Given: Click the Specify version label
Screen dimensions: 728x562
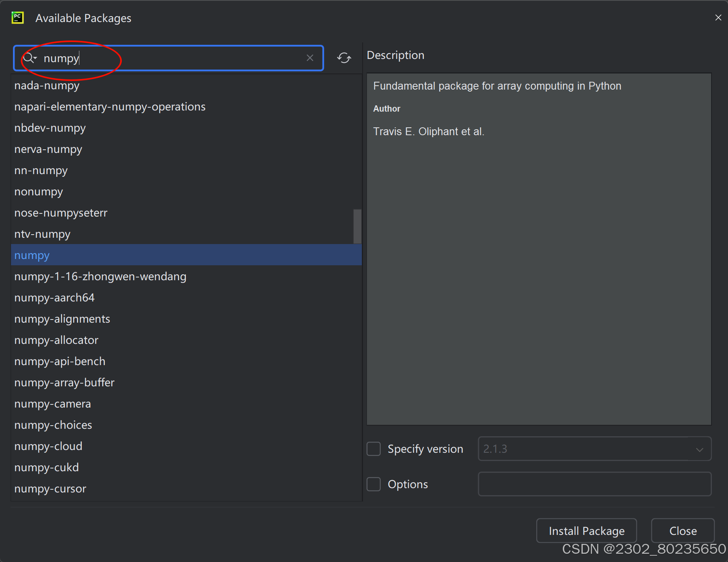Looking at the screenshot, I should (425, 449).
